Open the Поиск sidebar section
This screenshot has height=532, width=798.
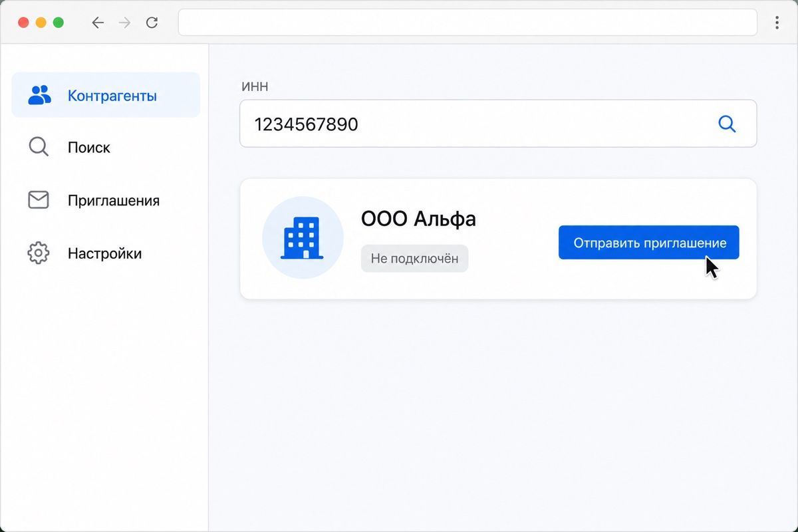[x=106, y=147]
